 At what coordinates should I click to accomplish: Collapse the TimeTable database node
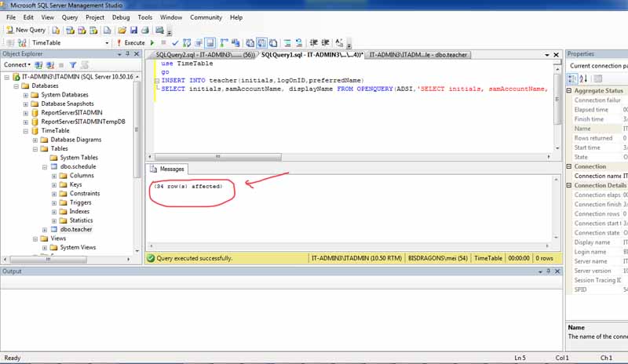point(26,131)
